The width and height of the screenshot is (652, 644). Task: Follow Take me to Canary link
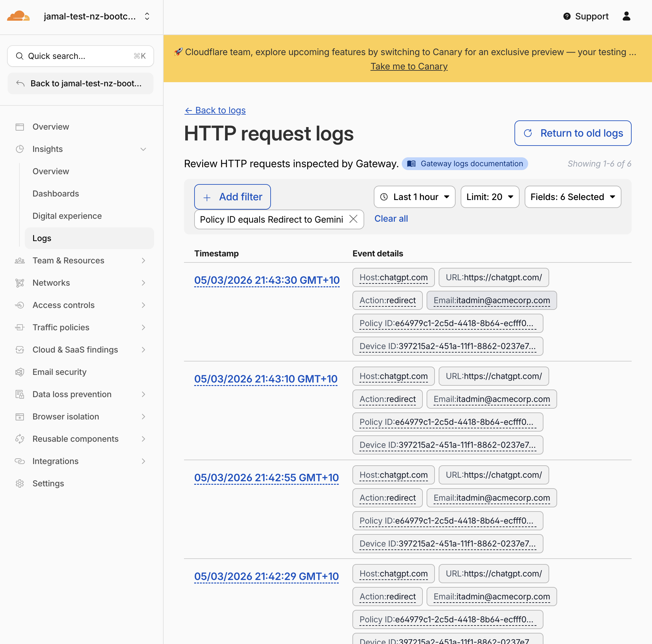(x=409, y=66)
